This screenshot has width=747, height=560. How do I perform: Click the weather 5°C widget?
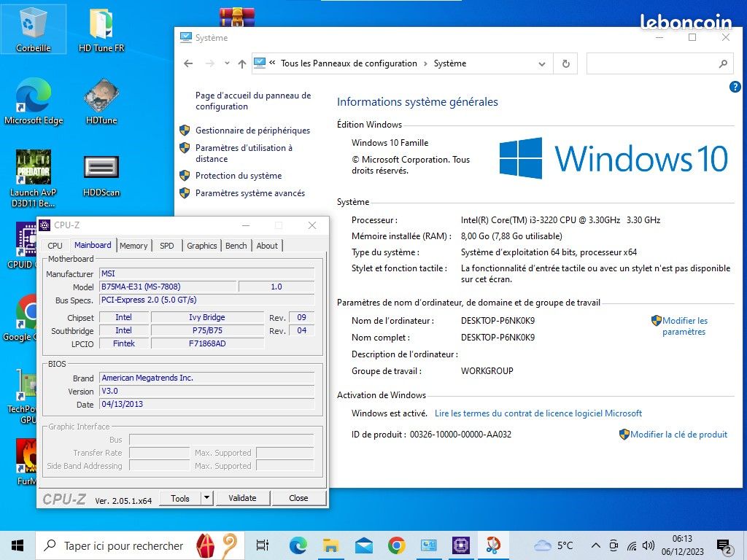[554, 545]
